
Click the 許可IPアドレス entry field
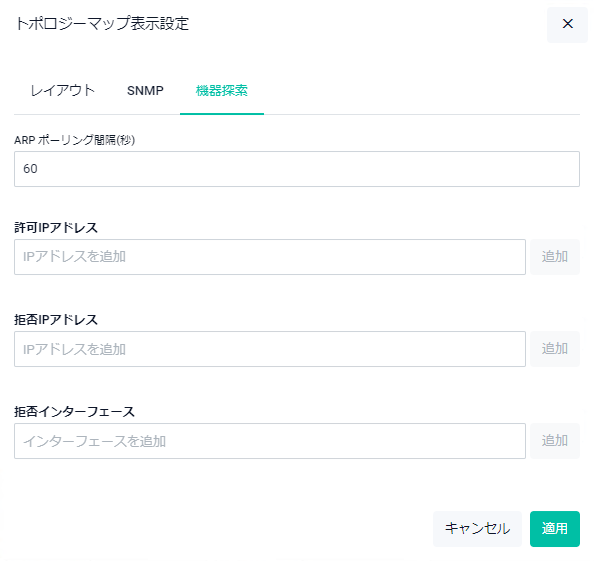(x=270, y=257)
